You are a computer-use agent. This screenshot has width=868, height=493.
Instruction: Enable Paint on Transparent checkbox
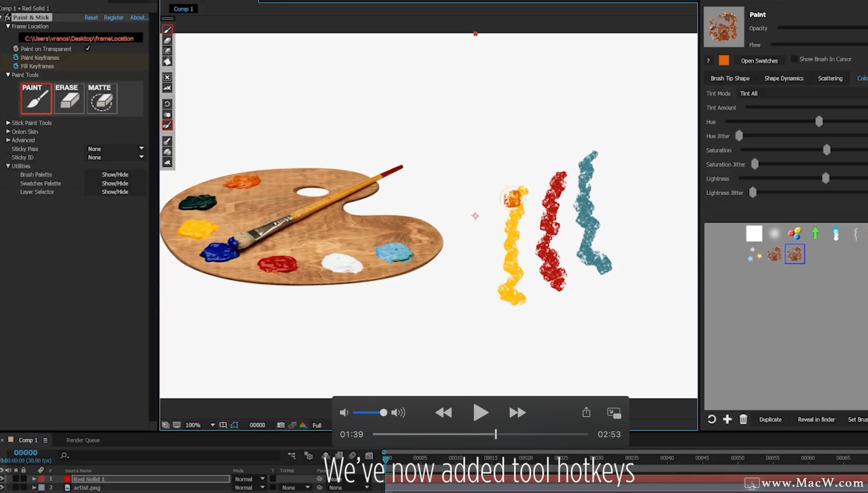(88, 48)
